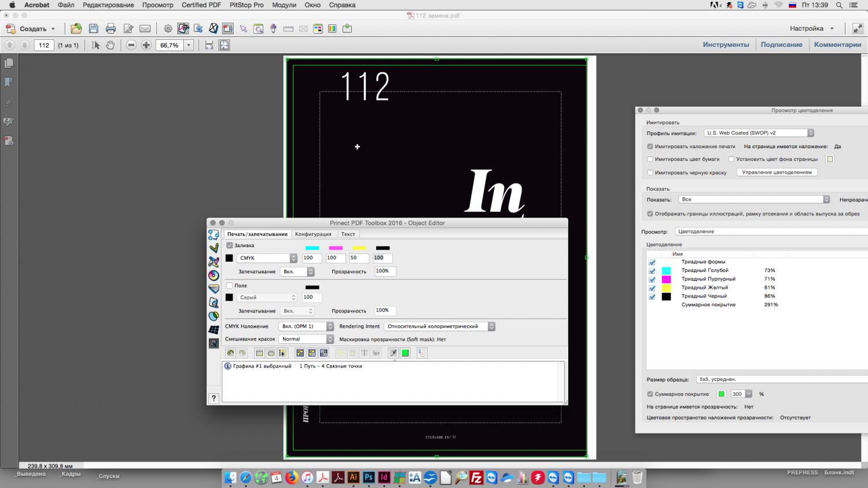The image size is (868, 488).
Task: Open the Инструменты panel link
Action: coord(726,45)
